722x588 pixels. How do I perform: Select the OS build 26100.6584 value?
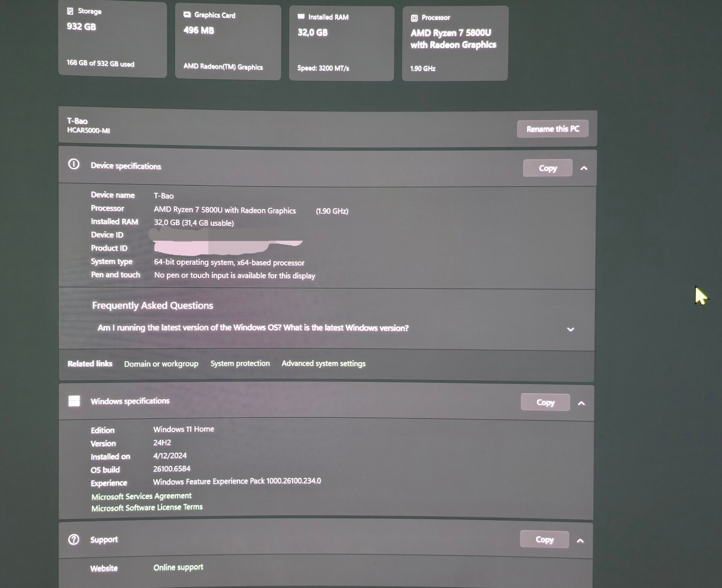coord(172,468)
